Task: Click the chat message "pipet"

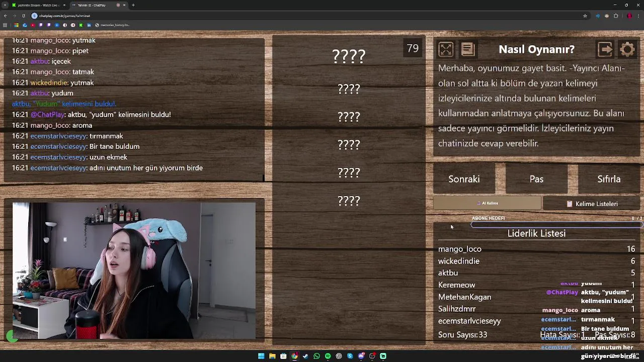Action: [80, 51]
